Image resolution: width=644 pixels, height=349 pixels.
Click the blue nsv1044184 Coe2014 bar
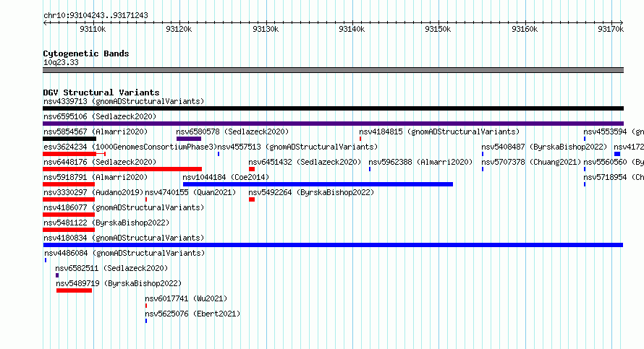[318, 184]
